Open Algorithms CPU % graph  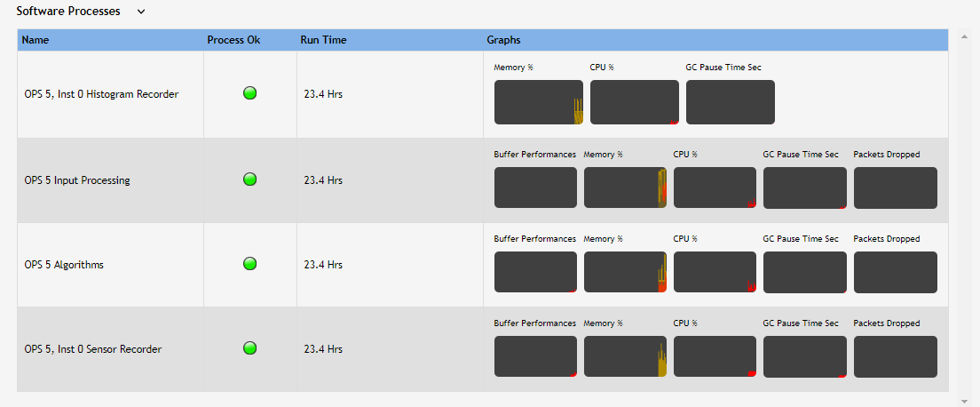pyautogui.click(x=715, y=272)
